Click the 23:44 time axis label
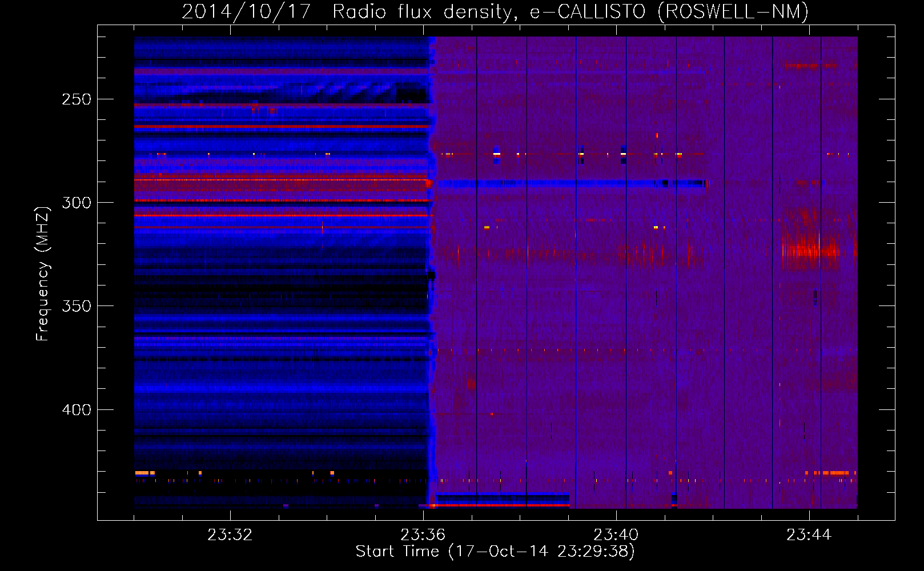This screenshot has width=924, height=571. point(809,535)
